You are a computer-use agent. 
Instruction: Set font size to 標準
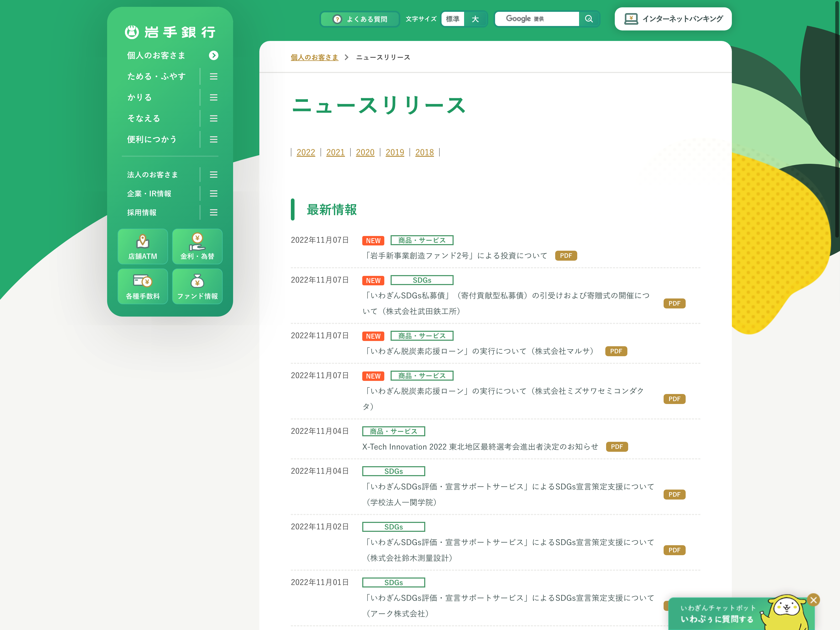point(453,19)
